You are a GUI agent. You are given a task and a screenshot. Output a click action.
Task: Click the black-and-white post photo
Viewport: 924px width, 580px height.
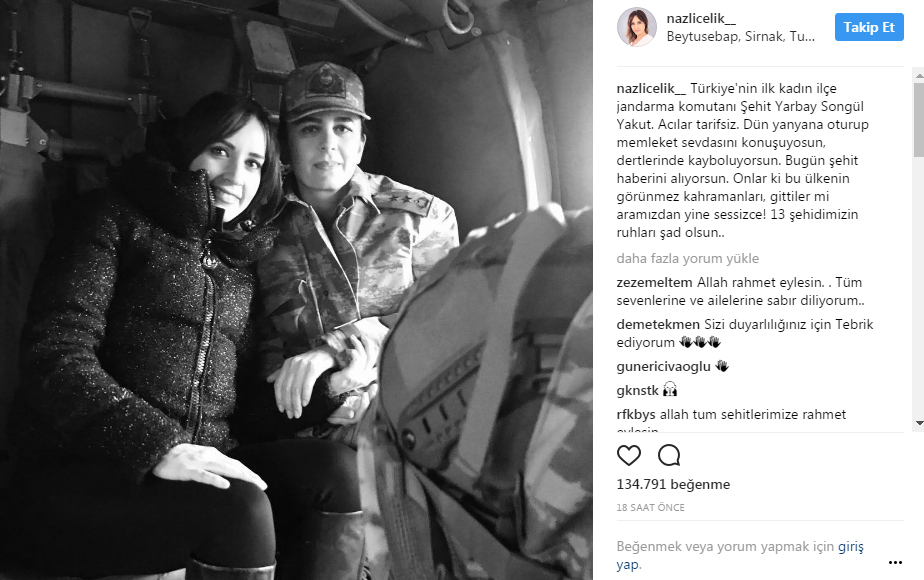[x=296, y=290]
